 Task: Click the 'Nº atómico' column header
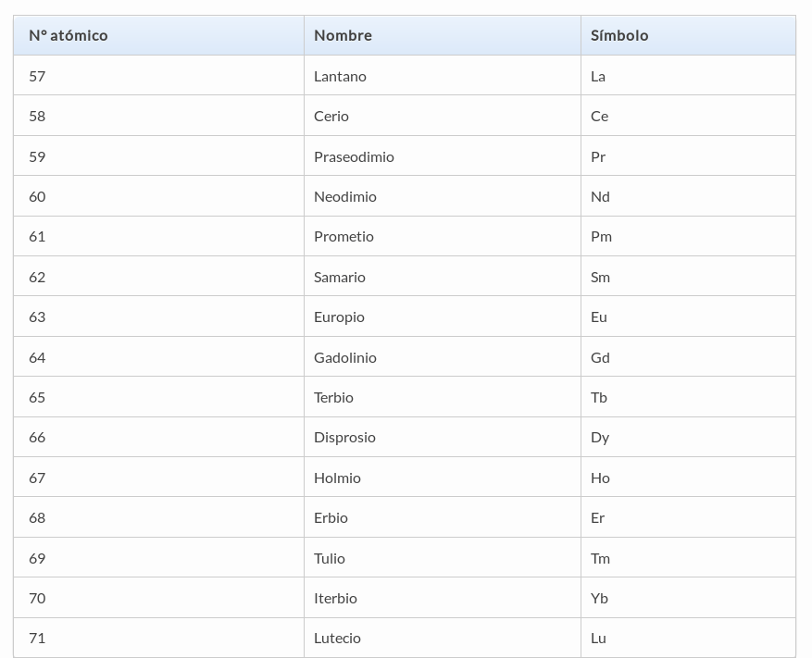(158, 35)
